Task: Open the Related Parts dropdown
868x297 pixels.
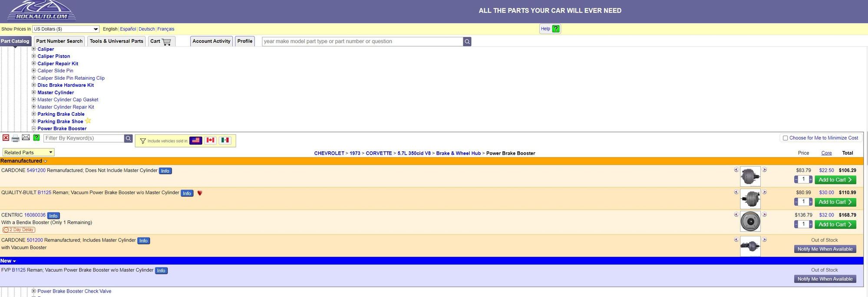Action: tap(28, 153)
